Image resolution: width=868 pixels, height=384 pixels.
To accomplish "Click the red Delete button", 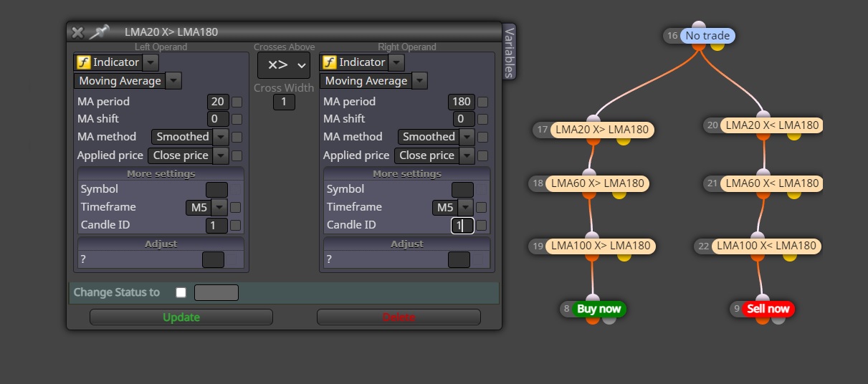I will (399, 317).
